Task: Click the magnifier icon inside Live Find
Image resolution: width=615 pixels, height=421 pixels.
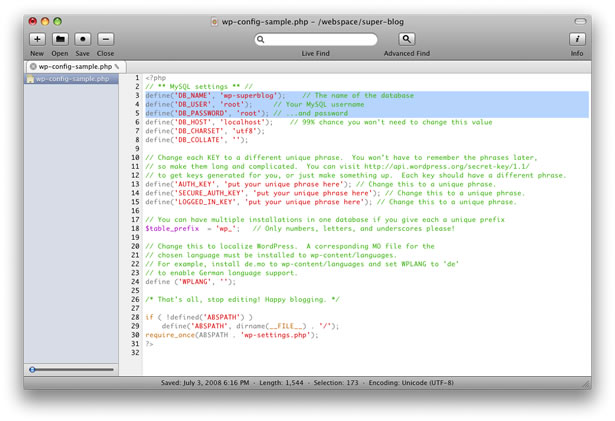Action: 260,39
